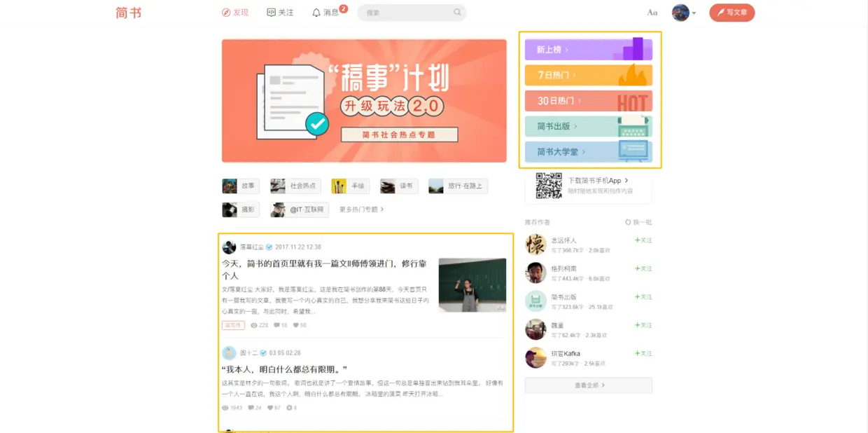Open the "稿事"计划 banner
This screenshot has width=868, height=433.
tap(364, 101)
